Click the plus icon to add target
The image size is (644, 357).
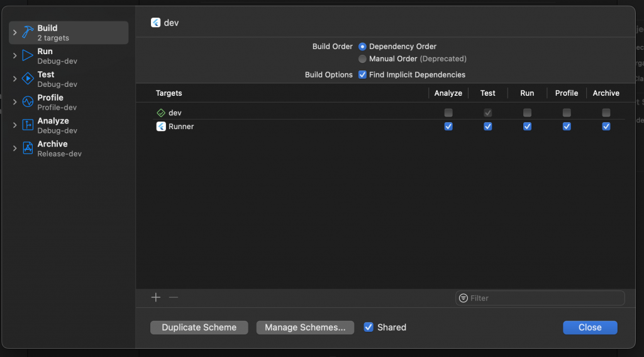pos(156,298)
